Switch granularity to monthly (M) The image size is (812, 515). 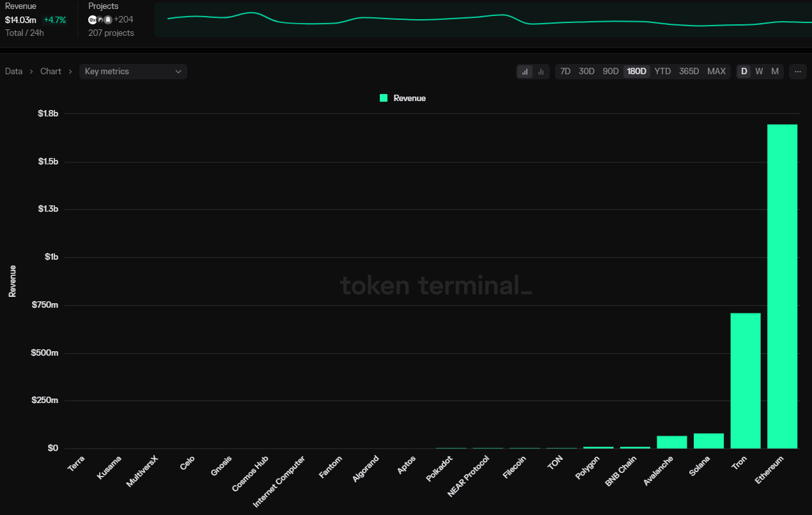(x=775, y=72)
